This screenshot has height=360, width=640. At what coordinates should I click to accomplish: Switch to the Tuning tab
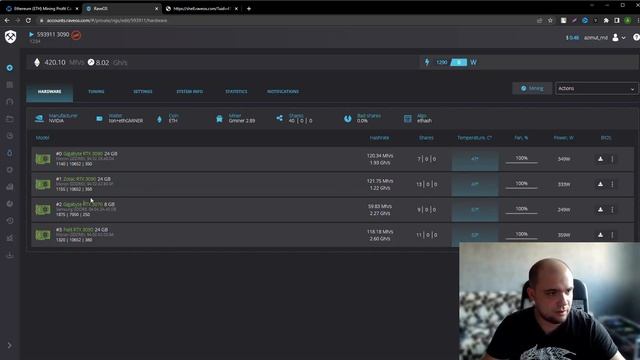96,92
